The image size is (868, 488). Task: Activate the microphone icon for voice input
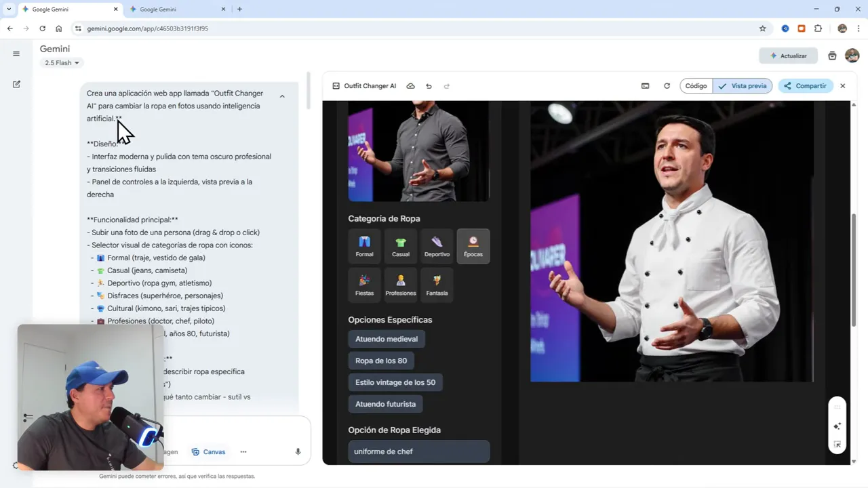pos(297,451)
